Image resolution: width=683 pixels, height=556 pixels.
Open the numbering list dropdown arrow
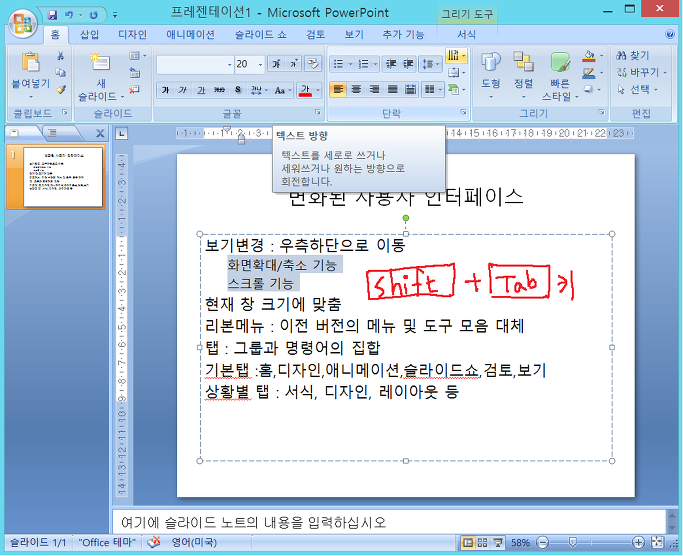coord(375,64)
